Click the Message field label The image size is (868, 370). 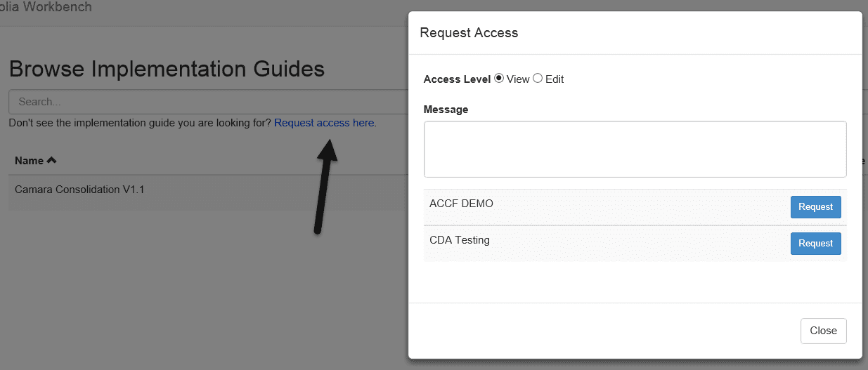[x=446, y=110]
